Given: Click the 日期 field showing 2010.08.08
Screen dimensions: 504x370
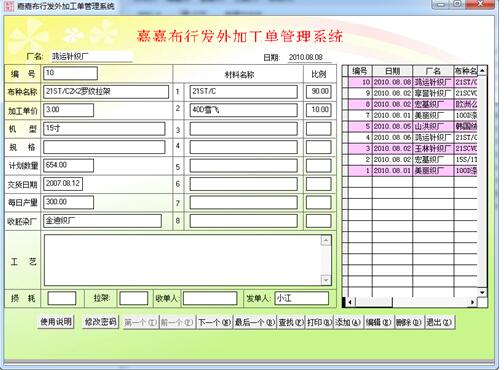Looking at the screenshot, I should click(310, 57).
